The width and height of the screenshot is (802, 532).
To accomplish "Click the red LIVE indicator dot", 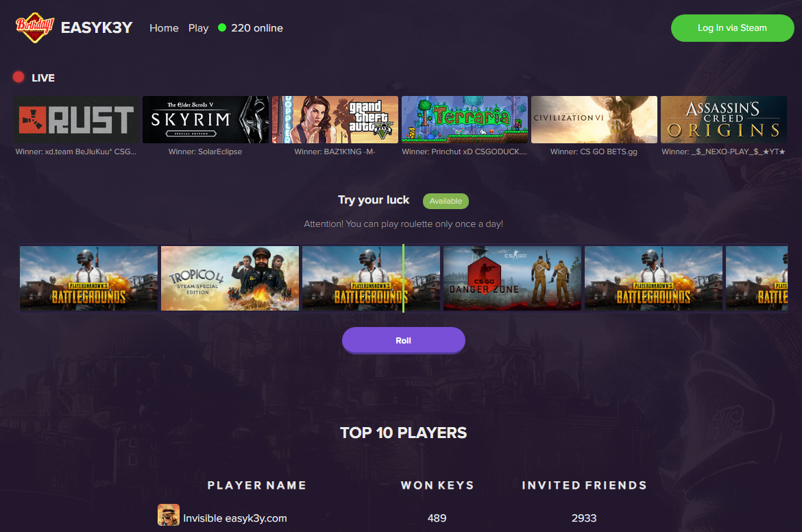I will click(x=19, y=77).
